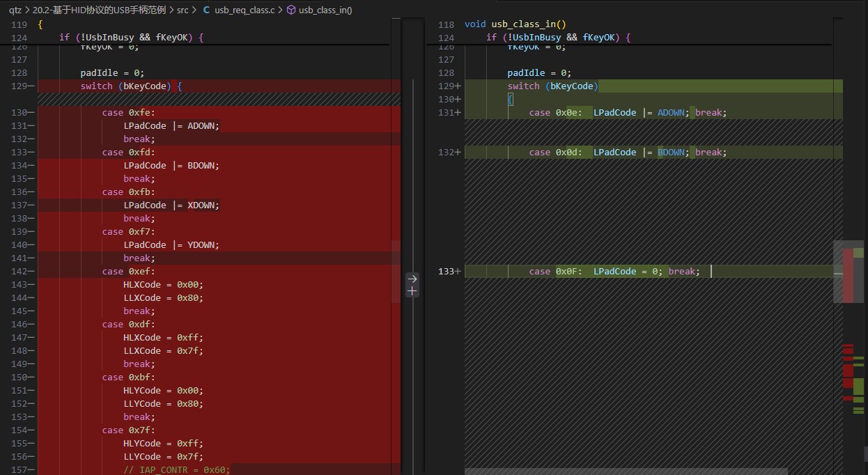Select the usb_class_in() breadcrumb symbol
Viewport: 868px width, 475px height.
tap(325, 10)
